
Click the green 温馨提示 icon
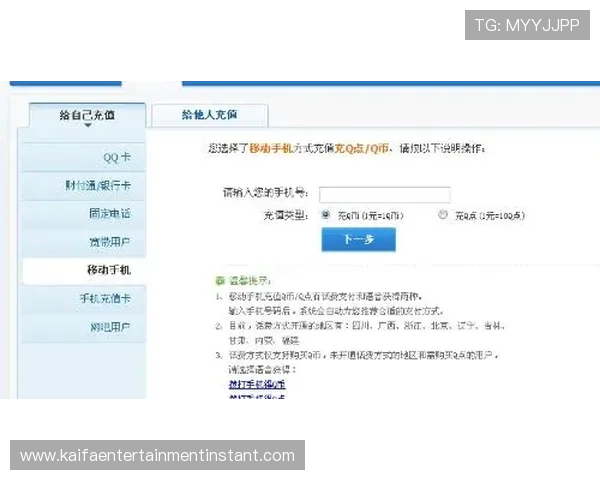220,281
